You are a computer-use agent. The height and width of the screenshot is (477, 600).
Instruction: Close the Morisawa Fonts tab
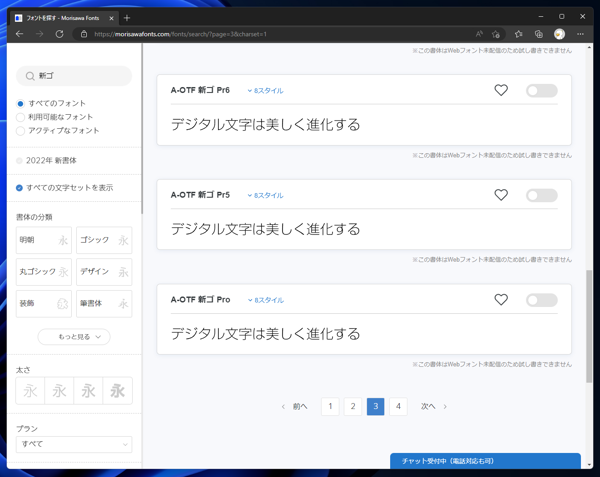[111, 18]
